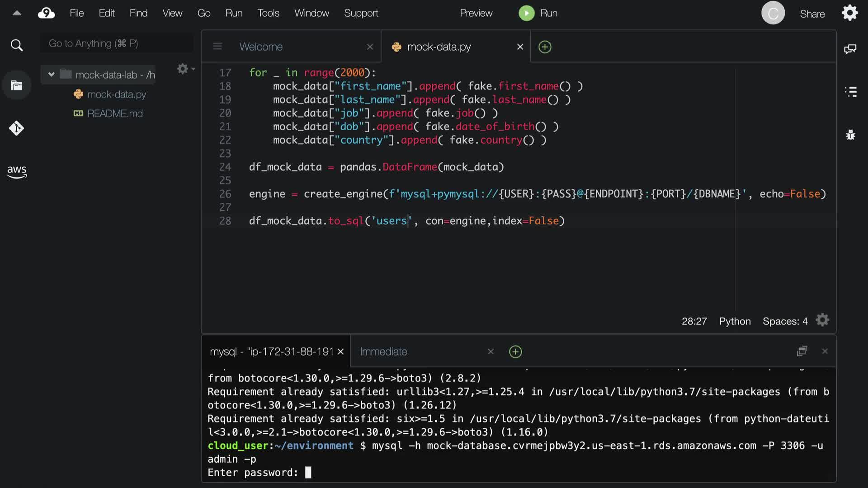Image resolution: width=868 pixels, height=488 pixels.
Task: Click the green Run button
Action: [x=527, y=13]
